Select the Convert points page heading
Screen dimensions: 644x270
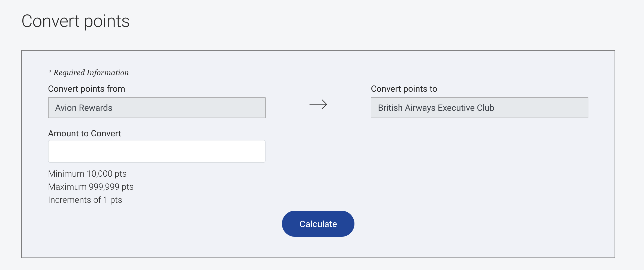click(76, 21)
